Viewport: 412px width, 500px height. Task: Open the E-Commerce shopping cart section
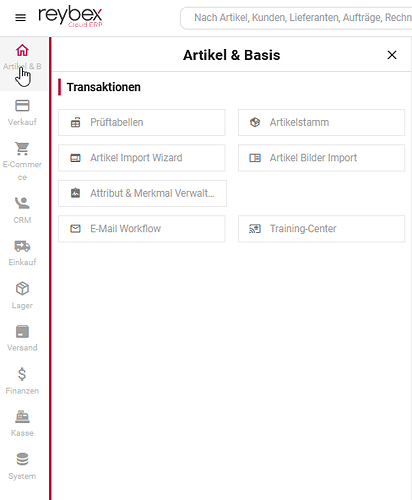coord(22,149)
